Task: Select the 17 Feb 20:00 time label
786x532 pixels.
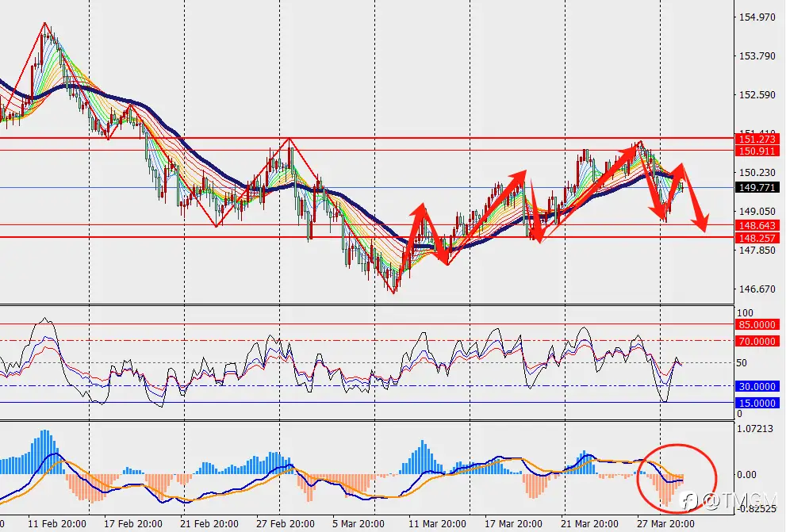Action: click(x=132, y=524)
